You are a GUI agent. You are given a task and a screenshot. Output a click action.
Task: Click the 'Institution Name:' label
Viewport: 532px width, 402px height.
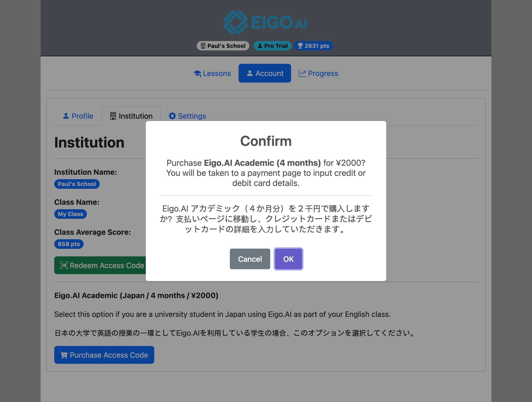pos(85,172)
